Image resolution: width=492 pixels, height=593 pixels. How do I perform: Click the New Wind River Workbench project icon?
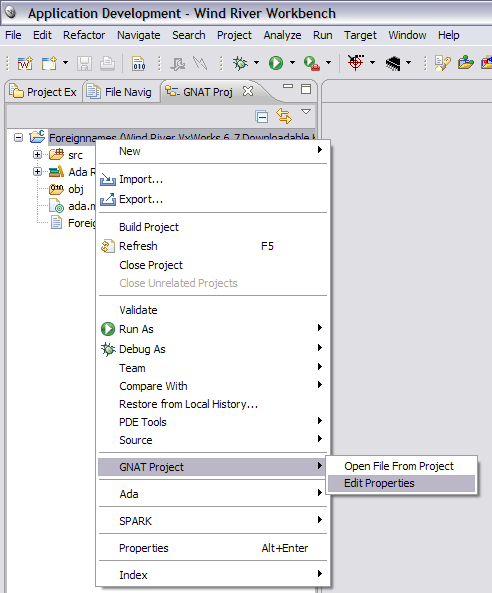25,63
